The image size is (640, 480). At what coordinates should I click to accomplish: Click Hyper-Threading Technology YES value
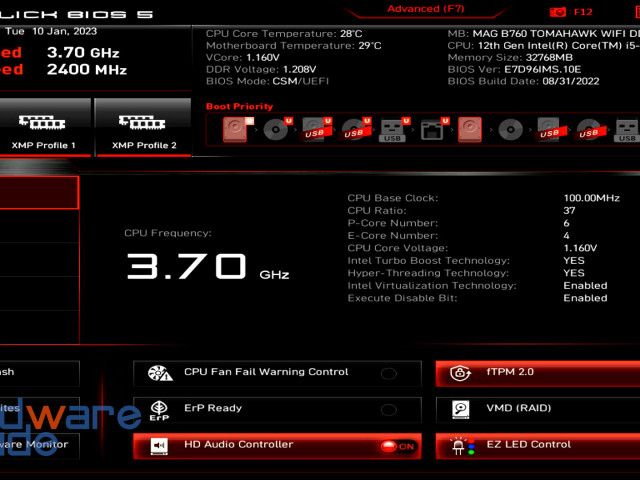click(x=574, y=273)
